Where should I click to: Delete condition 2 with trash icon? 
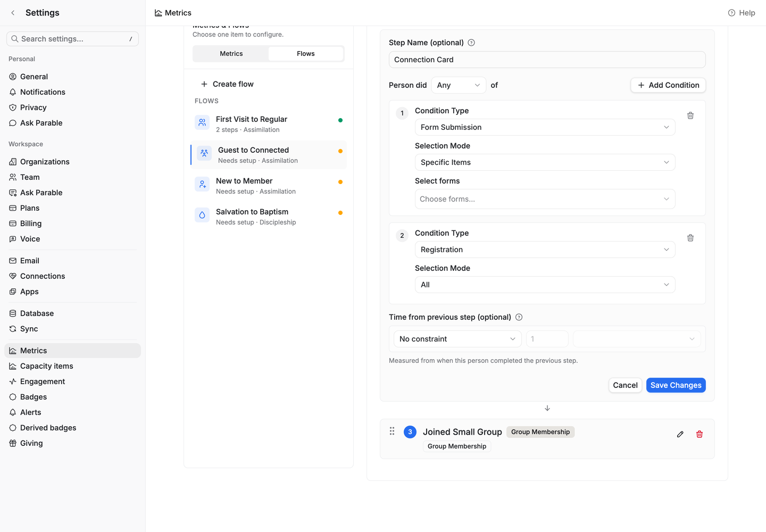pyautogui.click(x=690, y=238)
